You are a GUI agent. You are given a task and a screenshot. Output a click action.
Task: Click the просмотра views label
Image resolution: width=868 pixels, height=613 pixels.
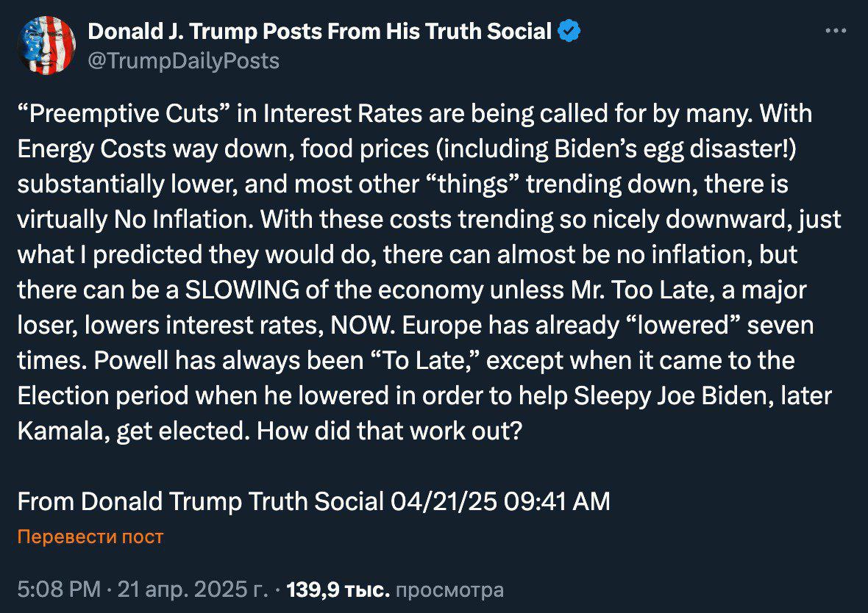[x=449, y=589]
